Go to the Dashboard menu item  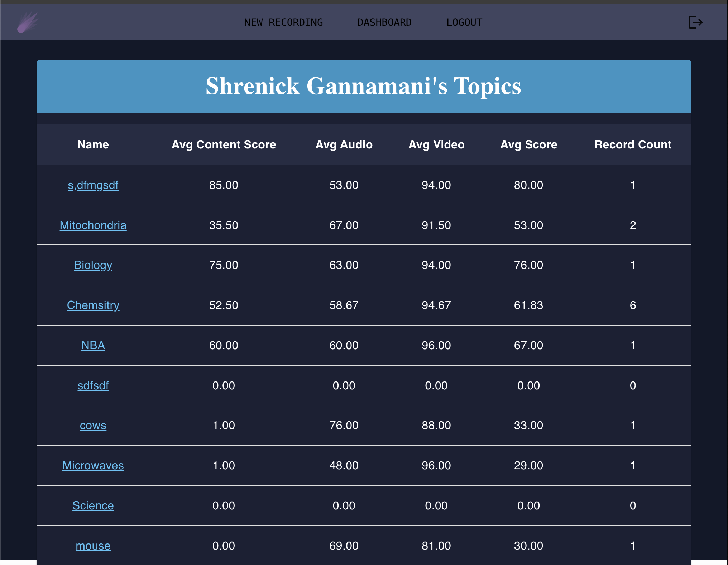pyautogui.click(x=384, y=23)
